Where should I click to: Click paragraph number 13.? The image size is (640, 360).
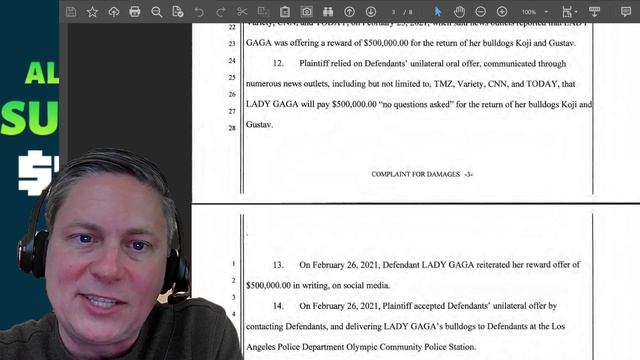click(x=278, y=265)
